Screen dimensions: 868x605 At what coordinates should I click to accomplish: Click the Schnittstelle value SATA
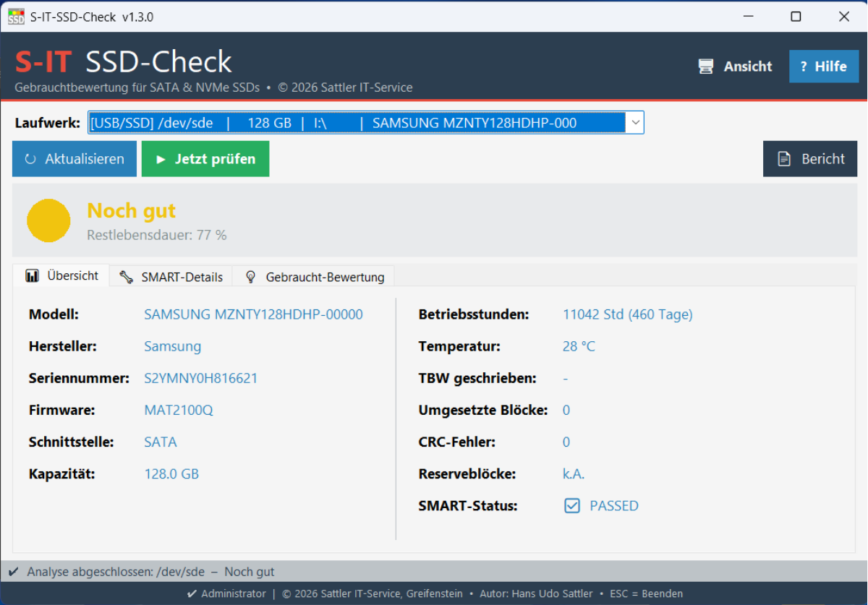click(161, 442)
